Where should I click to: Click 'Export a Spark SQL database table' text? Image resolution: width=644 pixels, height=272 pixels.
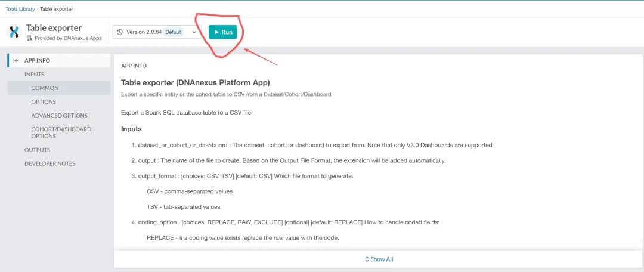[186, 112]
